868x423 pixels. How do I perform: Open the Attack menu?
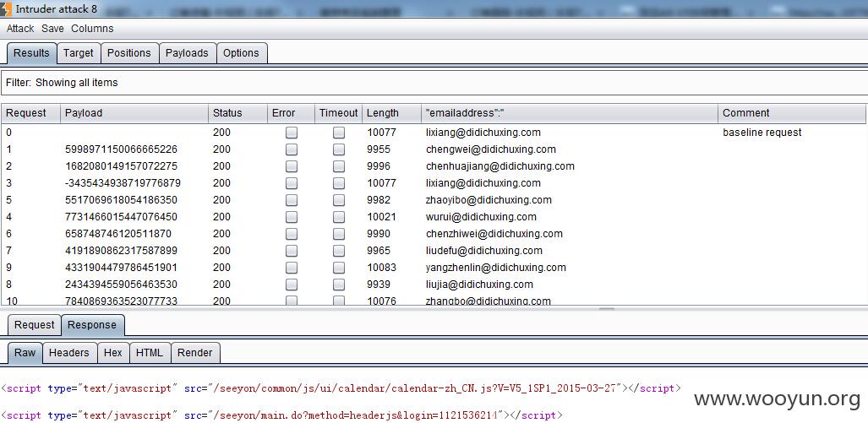[x=20, y=28]
